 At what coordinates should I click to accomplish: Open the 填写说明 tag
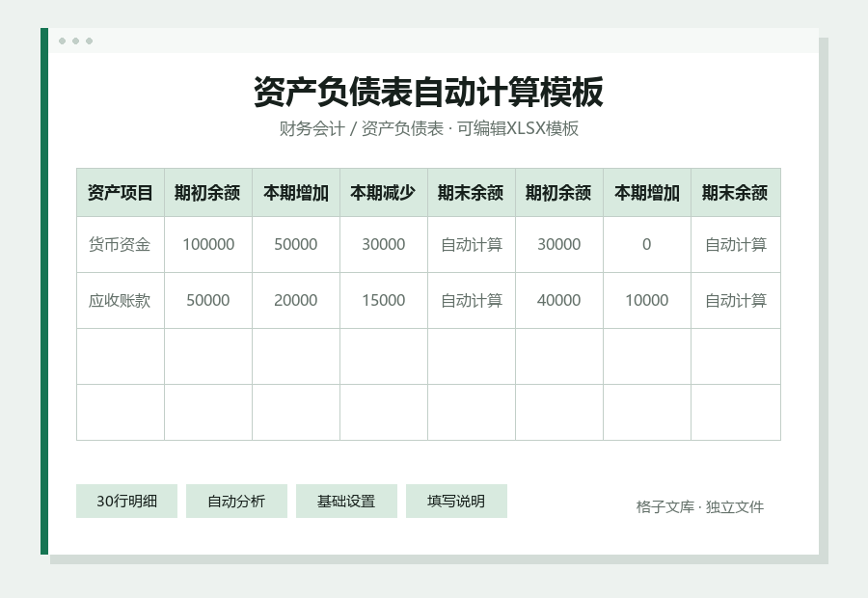point(456,502)
